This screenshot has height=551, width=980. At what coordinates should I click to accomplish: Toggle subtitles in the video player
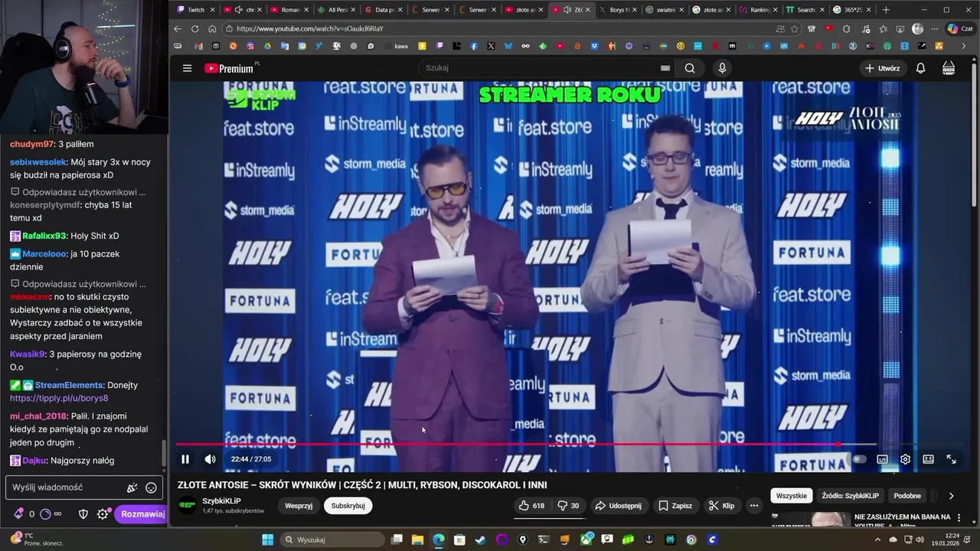coord(882,459)
